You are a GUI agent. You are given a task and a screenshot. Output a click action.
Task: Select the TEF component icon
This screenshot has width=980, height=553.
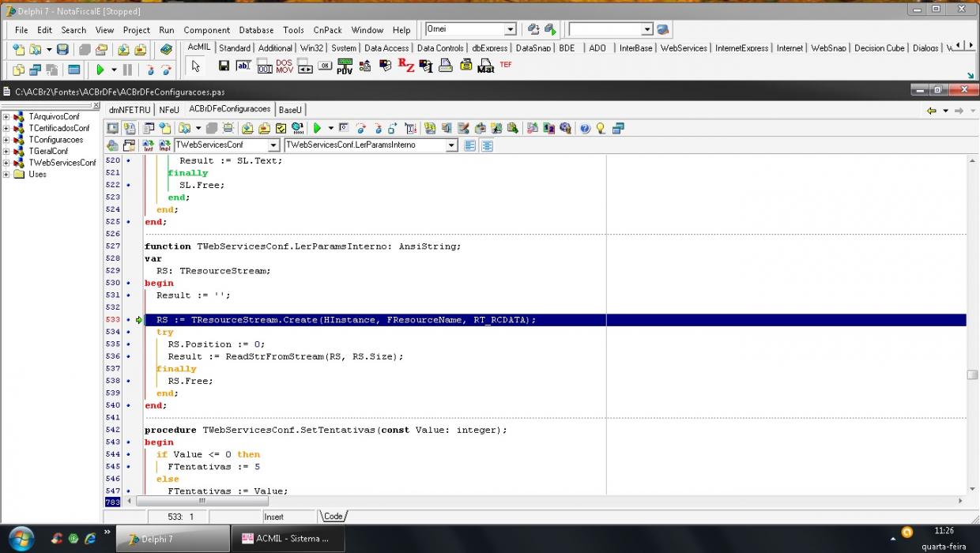506,65
